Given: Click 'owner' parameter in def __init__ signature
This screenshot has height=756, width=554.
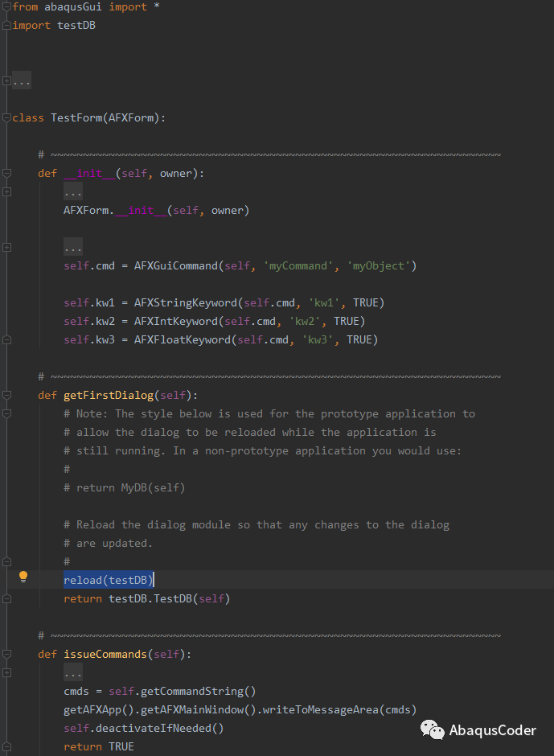Looking at the screenshot, I should tap(176, 173).
